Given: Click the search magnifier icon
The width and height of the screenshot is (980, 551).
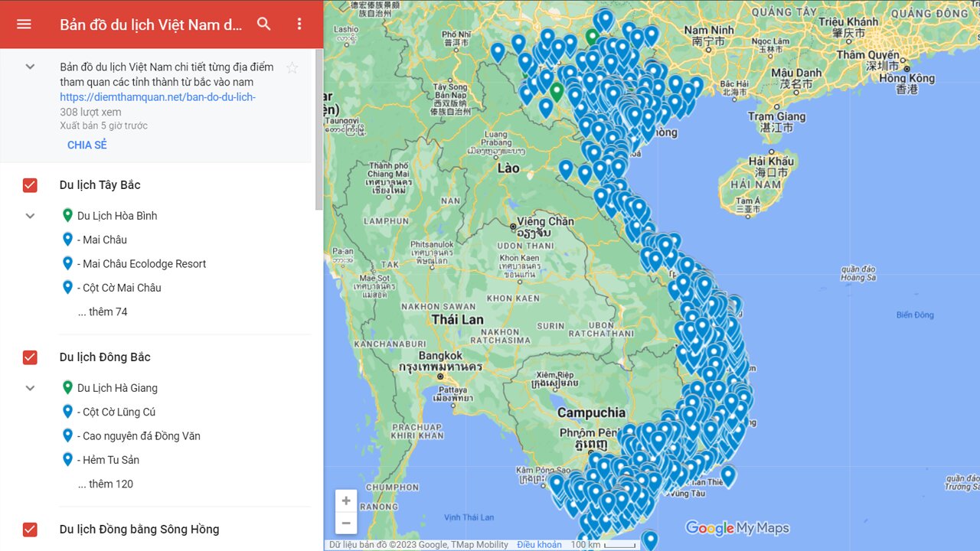Looking at the screenshot, I should (x=264, y=24).
